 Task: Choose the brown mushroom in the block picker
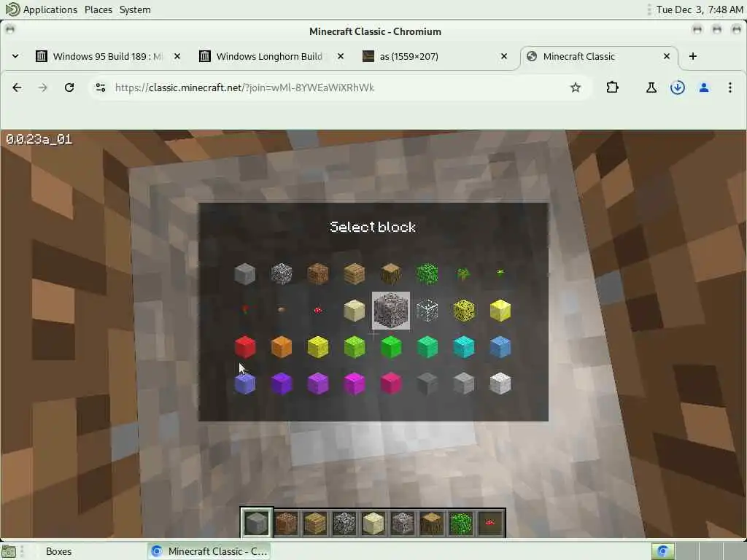[282, 310]
